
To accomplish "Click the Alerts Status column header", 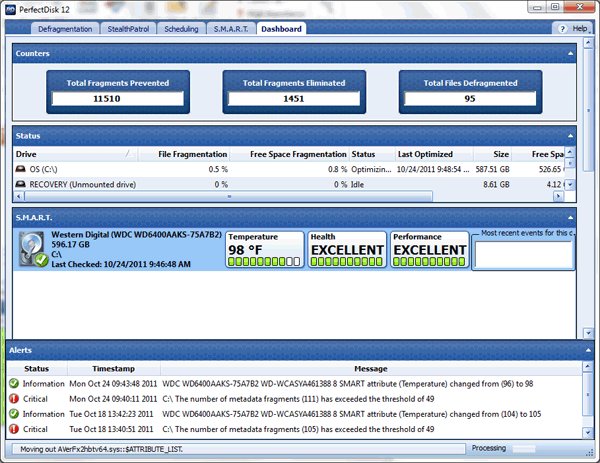I will coord(37,369).
